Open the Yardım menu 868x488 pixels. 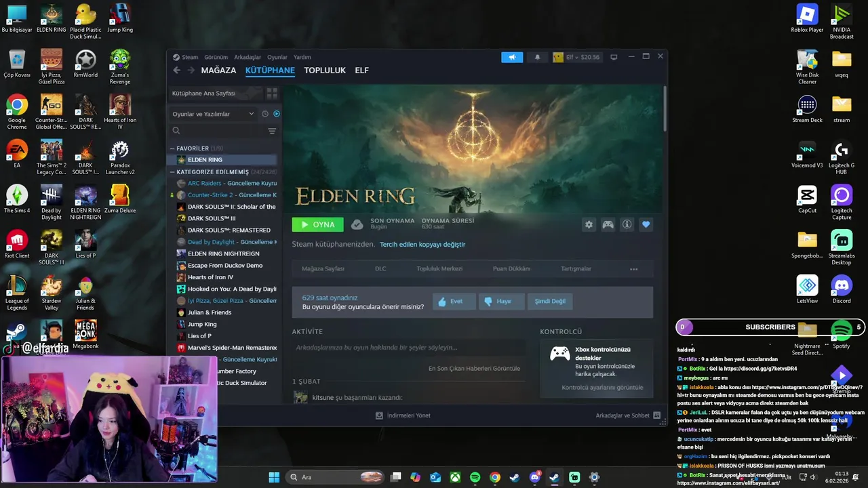pyautogui.click(x=302, y=58)
